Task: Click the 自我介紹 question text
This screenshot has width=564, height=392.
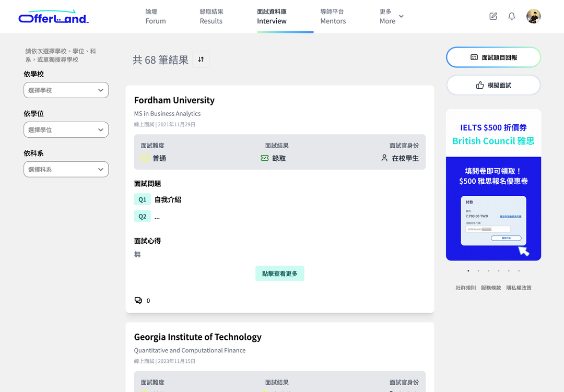Action: [x=168, y=199]
